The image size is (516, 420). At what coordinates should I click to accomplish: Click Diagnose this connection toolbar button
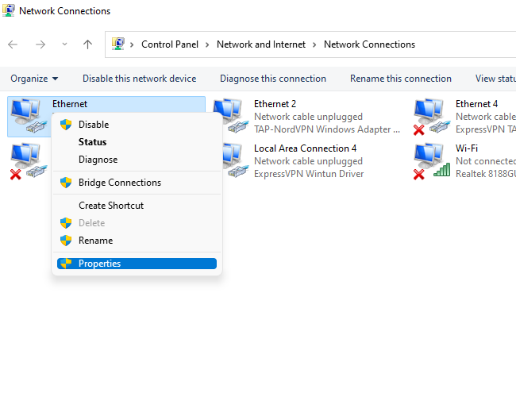click(272, 79)
